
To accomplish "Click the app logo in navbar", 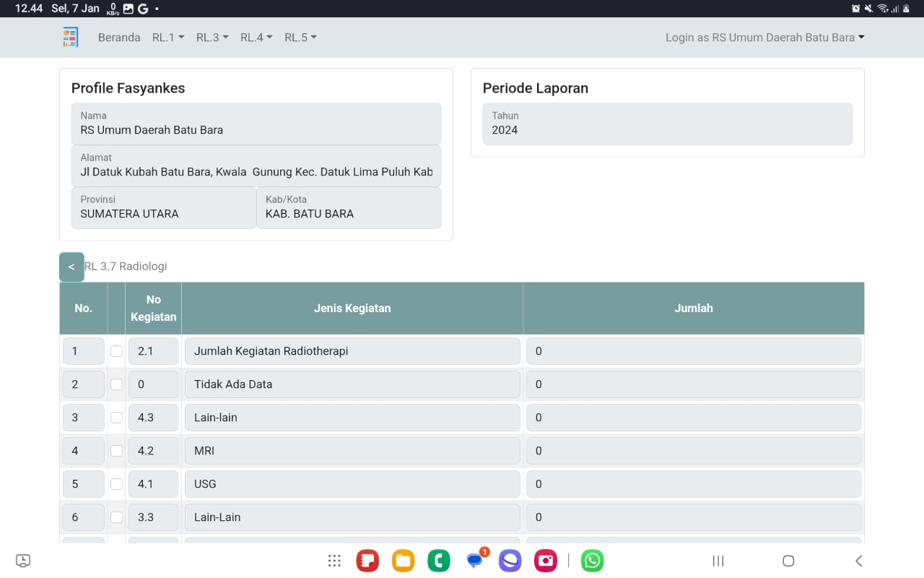I will point(70,37).
